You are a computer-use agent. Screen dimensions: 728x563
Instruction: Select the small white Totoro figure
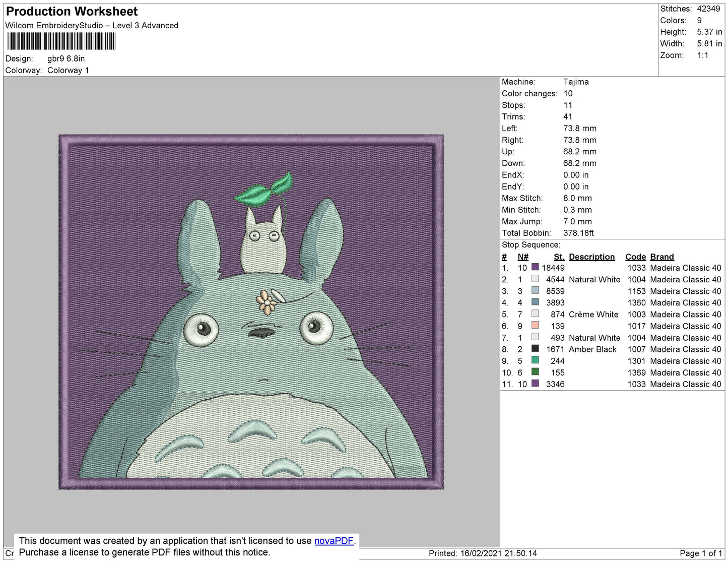(263, 243)
